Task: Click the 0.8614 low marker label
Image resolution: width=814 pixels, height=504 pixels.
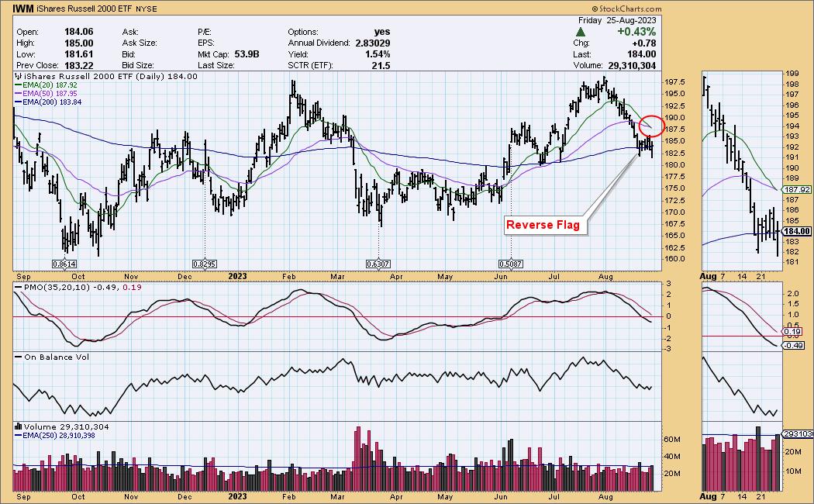Action: [x=64, y=264]
